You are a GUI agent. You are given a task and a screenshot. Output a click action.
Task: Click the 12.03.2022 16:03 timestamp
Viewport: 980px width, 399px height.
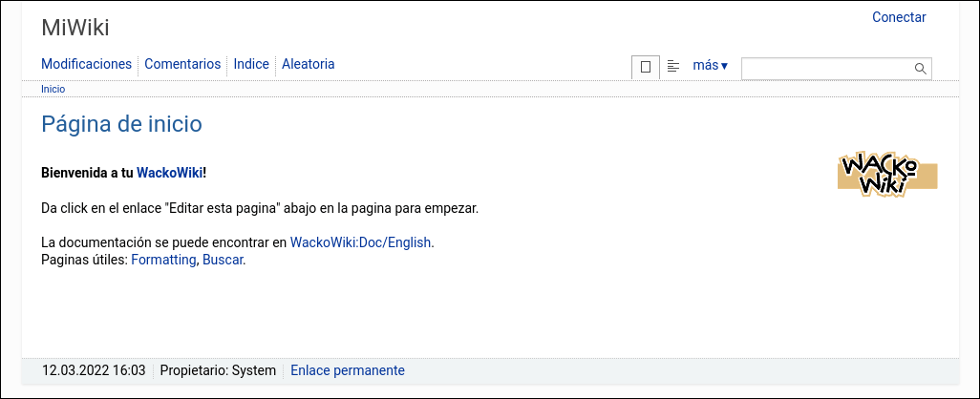[x=94, y=370]
